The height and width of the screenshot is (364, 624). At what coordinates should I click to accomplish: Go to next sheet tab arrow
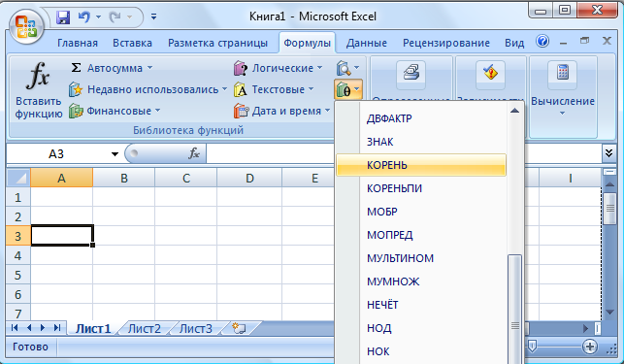[x=43, y=328]
